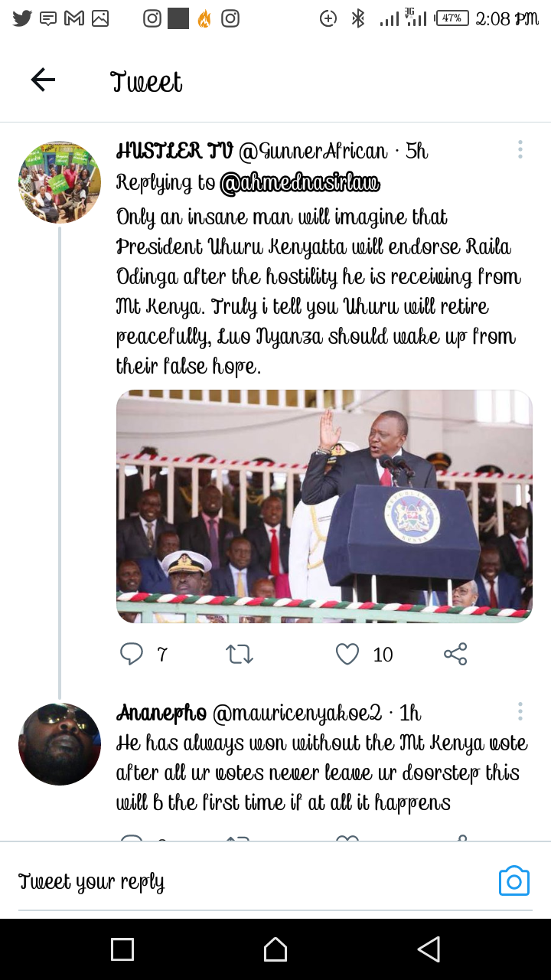
Task: Retweet the HUSTLER TV tweet
Action: [240, 654]
